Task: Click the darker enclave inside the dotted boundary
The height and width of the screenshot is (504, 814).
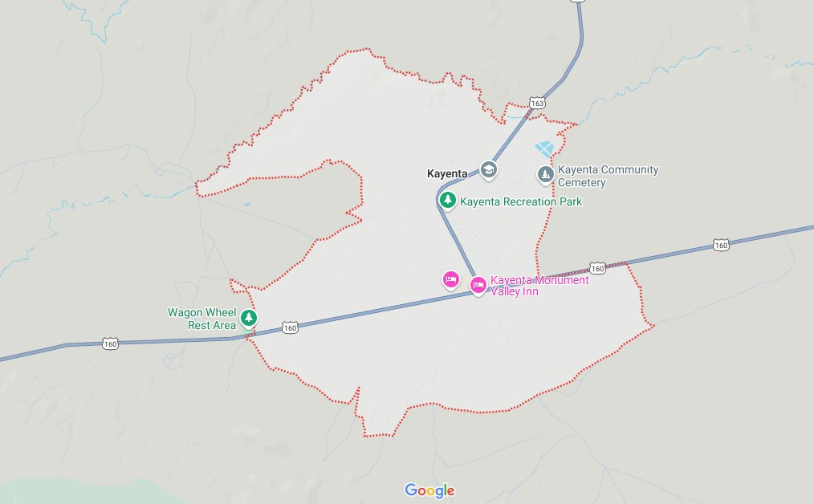Action: coord(291,218)
